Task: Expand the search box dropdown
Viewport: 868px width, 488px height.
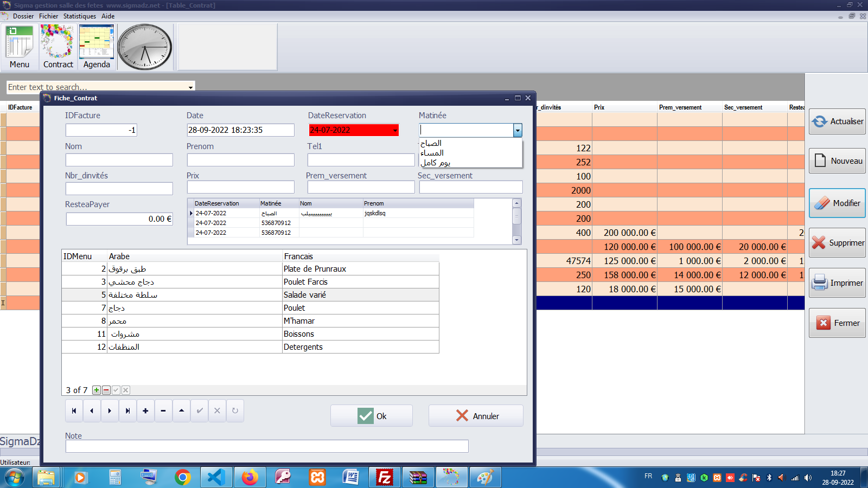Action: [190, 87]
